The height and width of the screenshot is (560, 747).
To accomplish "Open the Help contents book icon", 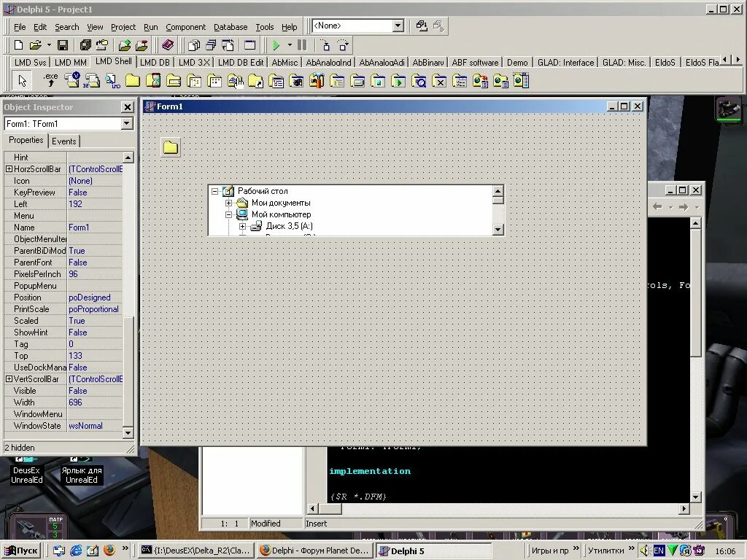I will click(168, 45).
